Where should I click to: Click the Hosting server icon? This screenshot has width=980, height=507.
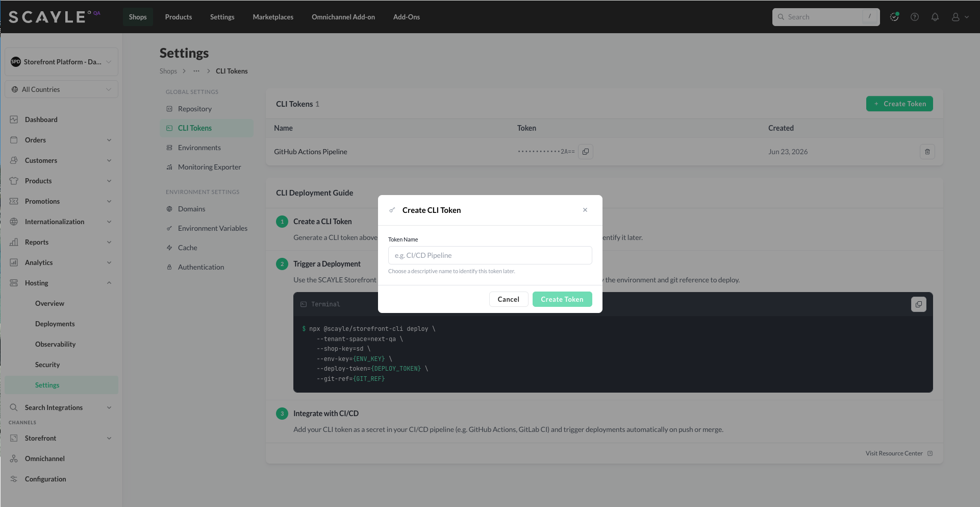point(14,283)
